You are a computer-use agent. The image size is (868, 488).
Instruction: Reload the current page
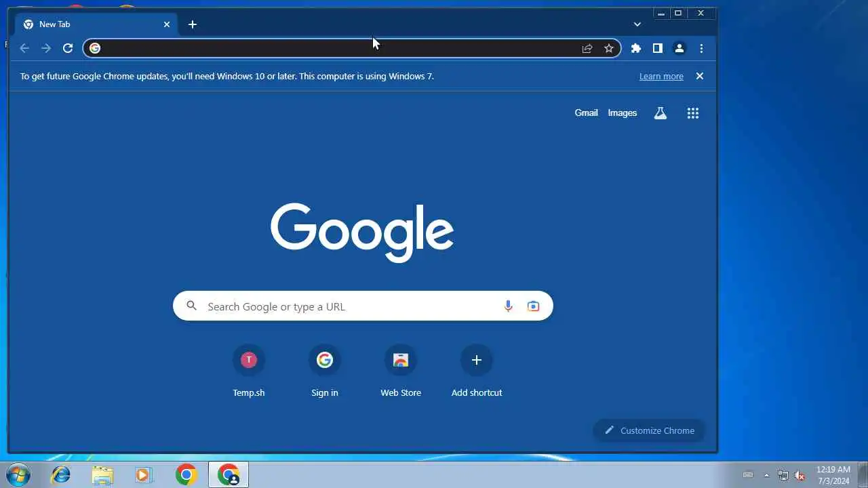(68, 48)
